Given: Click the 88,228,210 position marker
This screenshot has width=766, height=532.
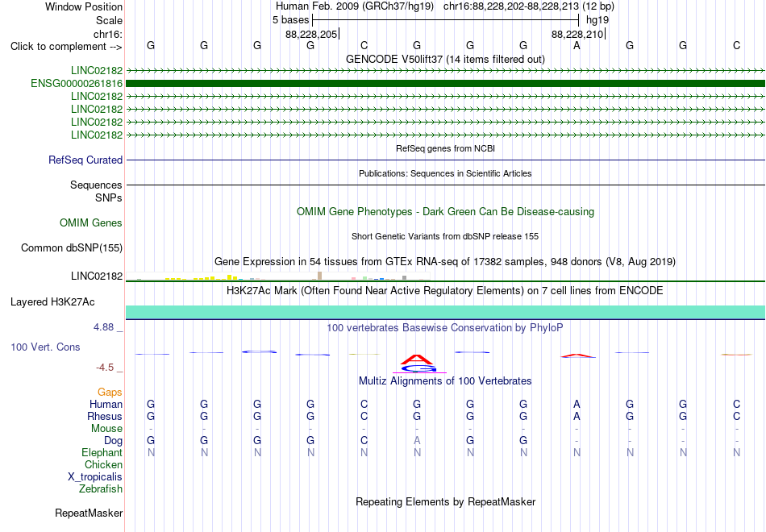Looking at the screenshot, I should coord(578,35).
